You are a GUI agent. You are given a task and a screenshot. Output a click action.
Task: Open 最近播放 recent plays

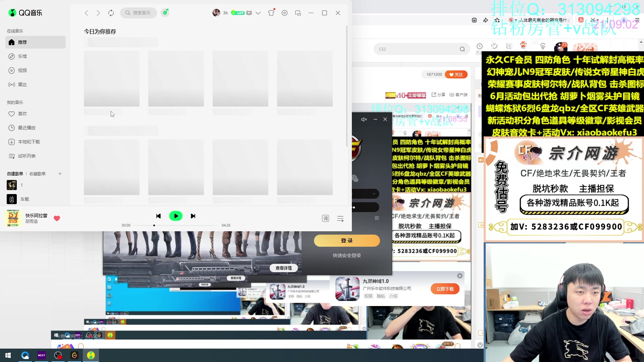(x=35, y=128)
